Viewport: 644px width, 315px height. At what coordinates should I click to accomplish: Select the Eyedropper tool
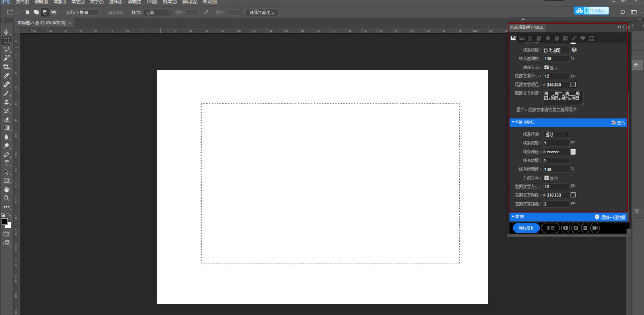[7, 76]
